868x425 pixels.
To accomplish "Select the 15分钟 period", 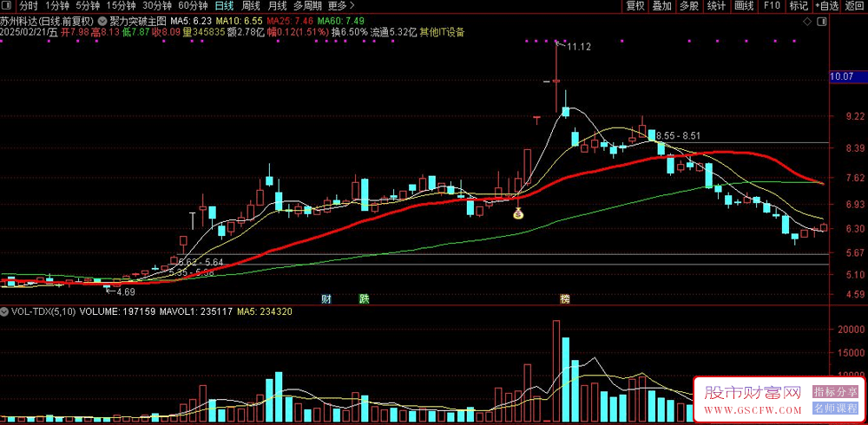I will coord(121,6).
